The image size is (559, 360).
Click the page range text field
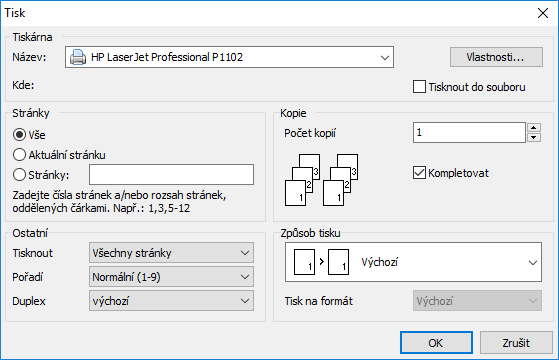(x=171, y=175)
